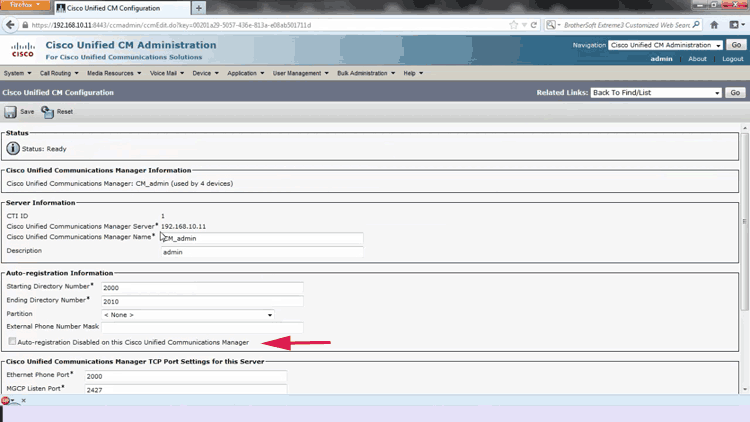
Task: Open the Media Resources menu
Action: pyautogui.click(x=114, y=73)
